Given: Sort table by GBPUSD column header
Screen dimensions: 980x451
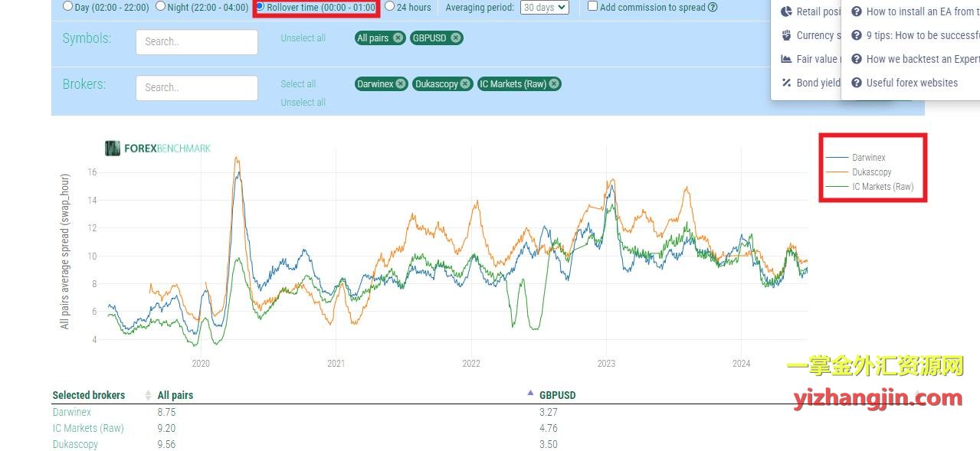Looking at the screenshot, I should click(558, 396).
